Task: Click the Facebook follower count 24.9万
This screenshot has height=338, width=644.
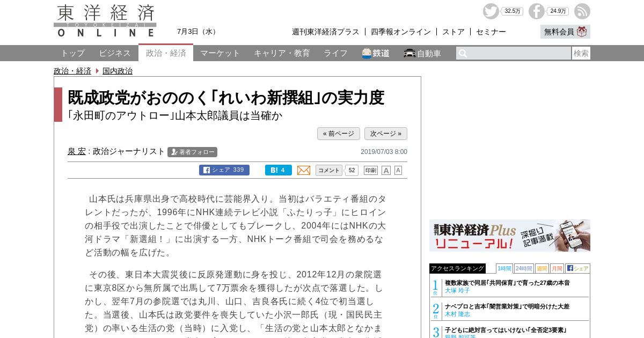Action: tap(558, 11)
